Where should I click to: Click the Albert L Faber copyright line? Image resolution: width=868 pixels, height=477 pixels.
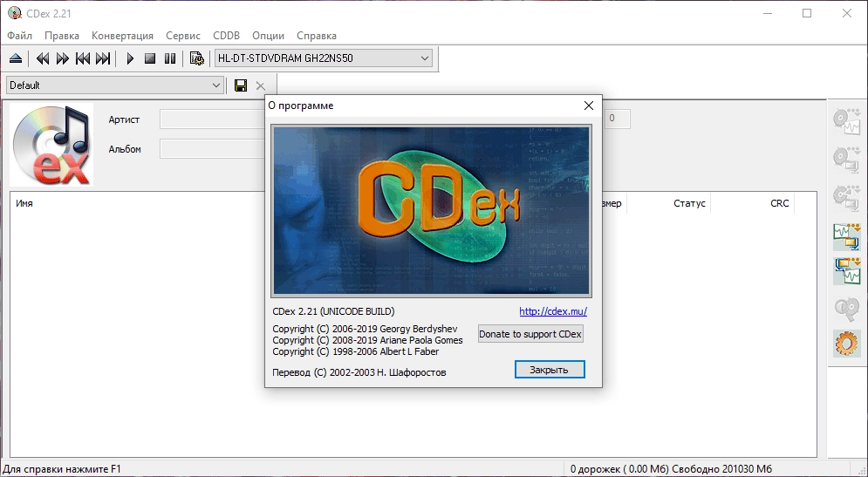point(355,351)
